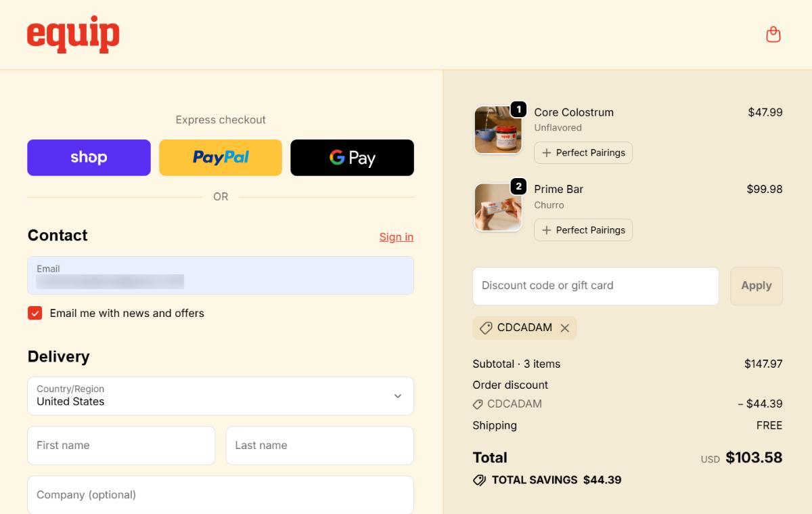This screenshot has width=812, height=514.
Task: Choose PayPal express checkout
Action: click(x=221, y=158)
